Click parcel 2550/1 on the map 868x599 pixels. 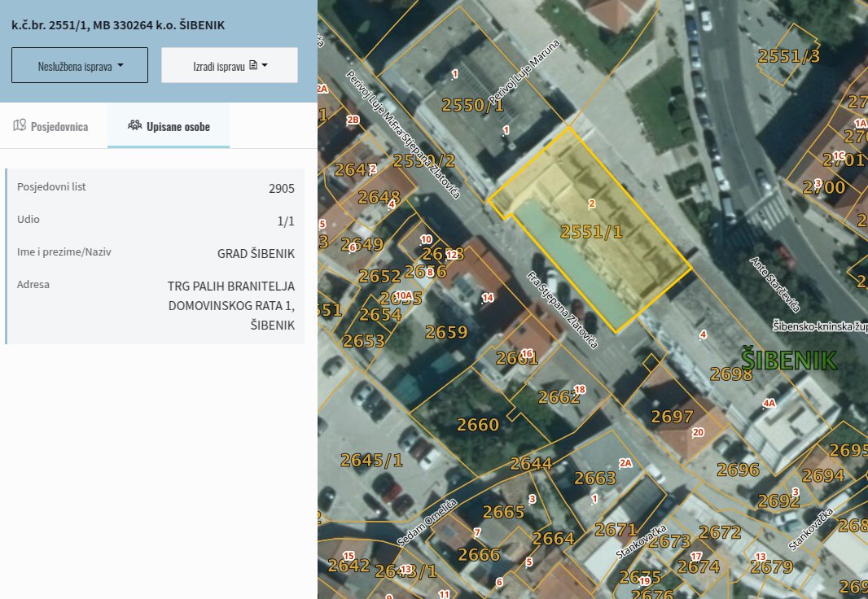(472, 105)
